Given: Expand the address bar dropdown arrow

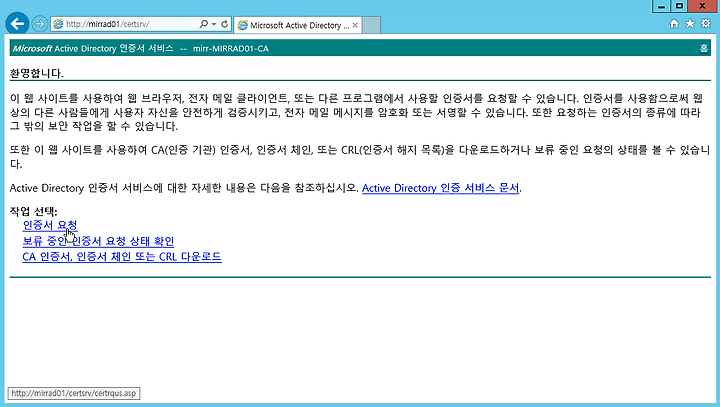Looking at the screenshot, I should point(214,24).
